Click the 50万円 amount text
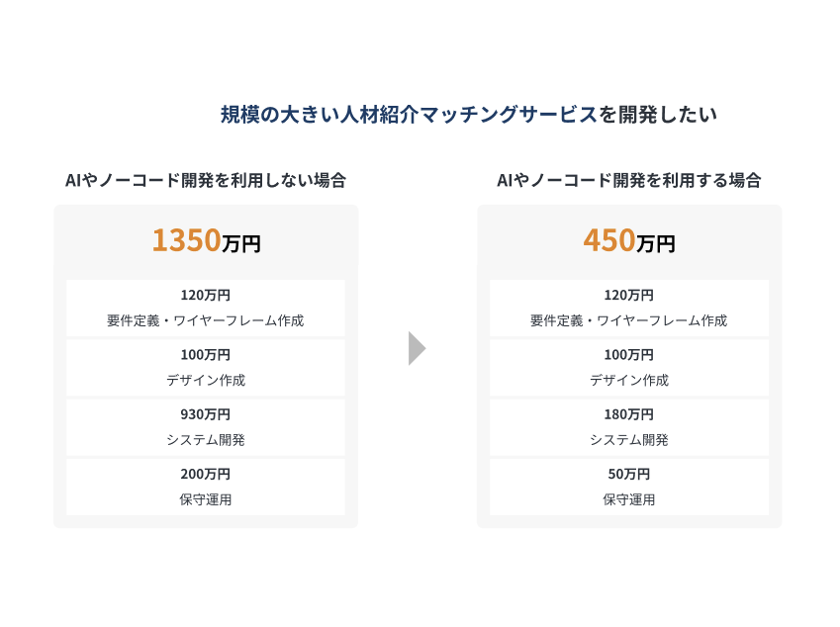 pyautogui.click(x=628, y=474)
